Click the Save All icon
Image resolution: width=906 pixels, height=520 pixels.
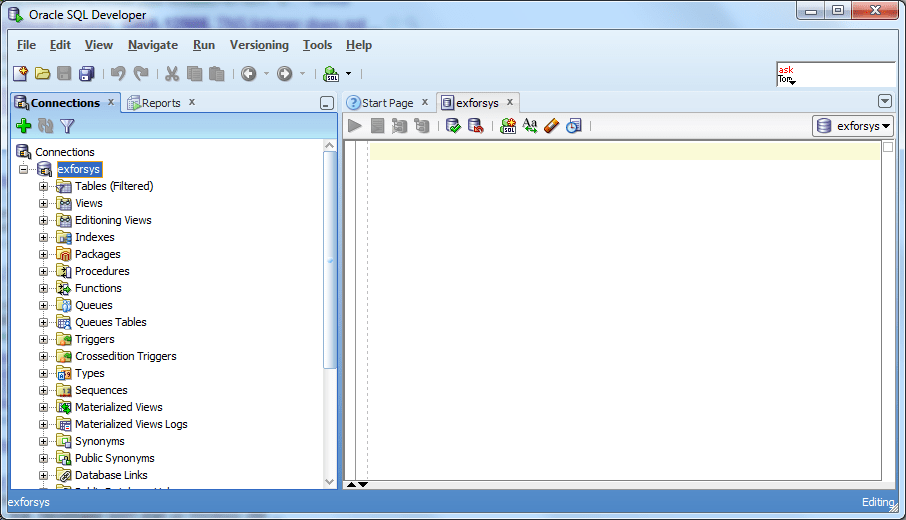[87, 73]
